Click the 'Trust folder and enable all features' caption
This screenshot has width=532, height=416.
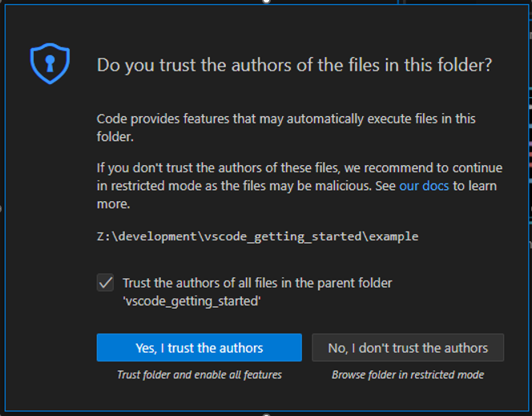click(x=199, y=374)
